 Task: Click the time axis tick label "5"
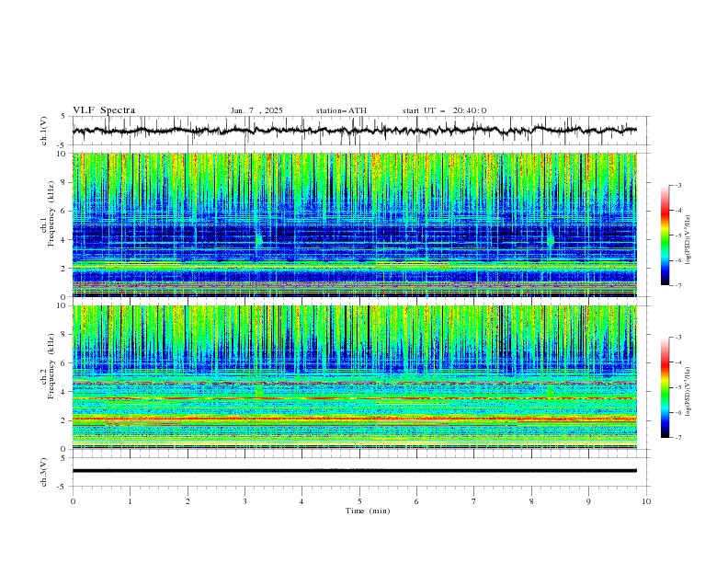pos(359,501)
